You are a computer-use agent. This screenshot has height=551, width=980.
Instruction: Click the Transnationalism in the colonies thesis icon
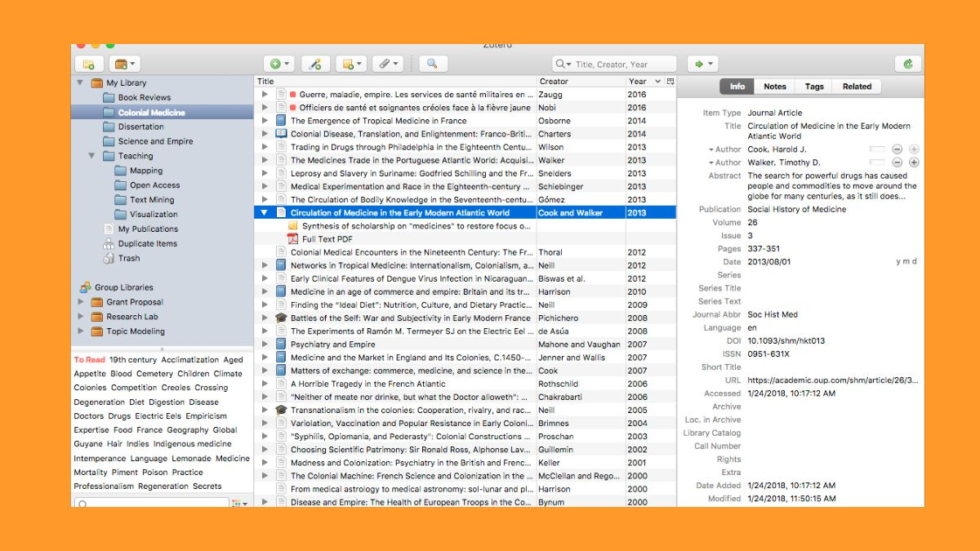(281, 410)
